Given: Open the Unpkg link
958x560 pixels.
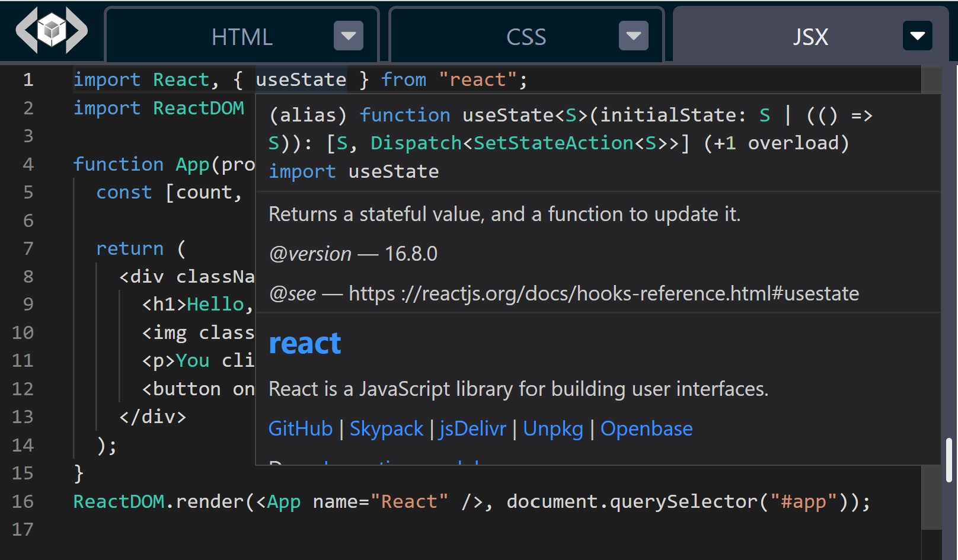Looking at the screenshot, I should [553, 428].
